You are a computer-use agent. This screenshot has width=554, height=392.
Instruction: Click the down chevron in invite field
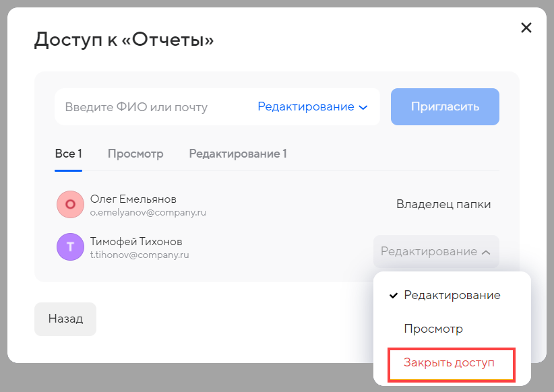coord(363,107)
